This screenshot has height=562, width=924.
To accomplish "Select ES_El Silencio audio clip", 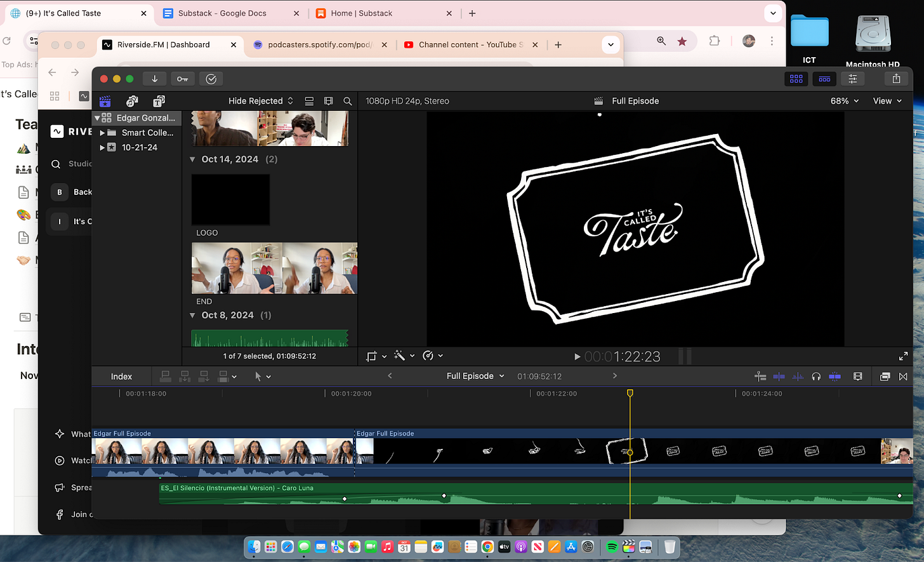I will pos(536,494).
